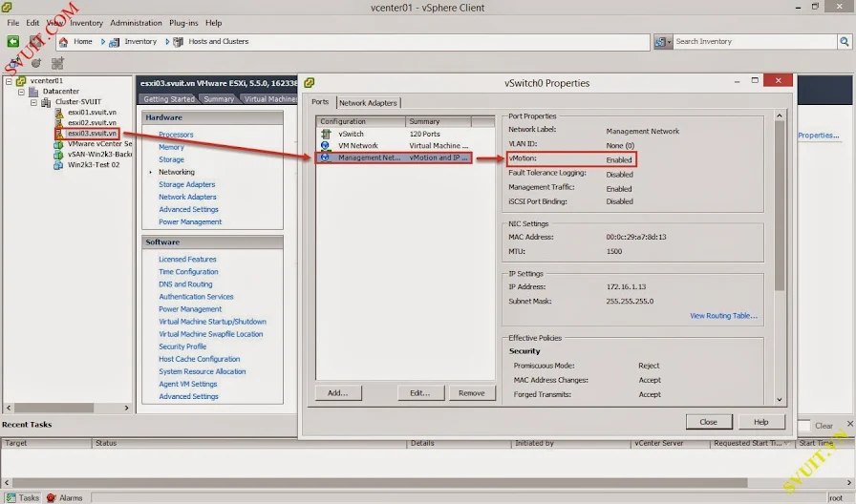856x504 pixels.
Task: Click the first breadcrumb arrow after Home
Action: 102,42
